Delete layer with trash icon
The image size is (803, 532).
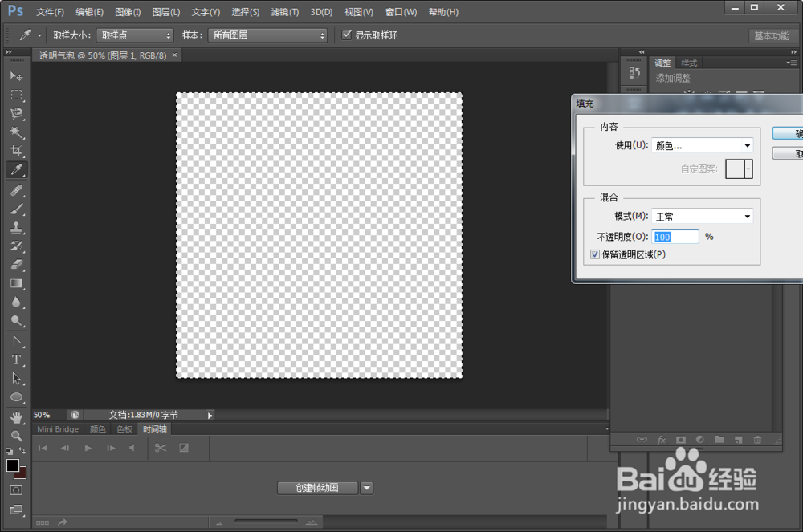tap(757, 440)
